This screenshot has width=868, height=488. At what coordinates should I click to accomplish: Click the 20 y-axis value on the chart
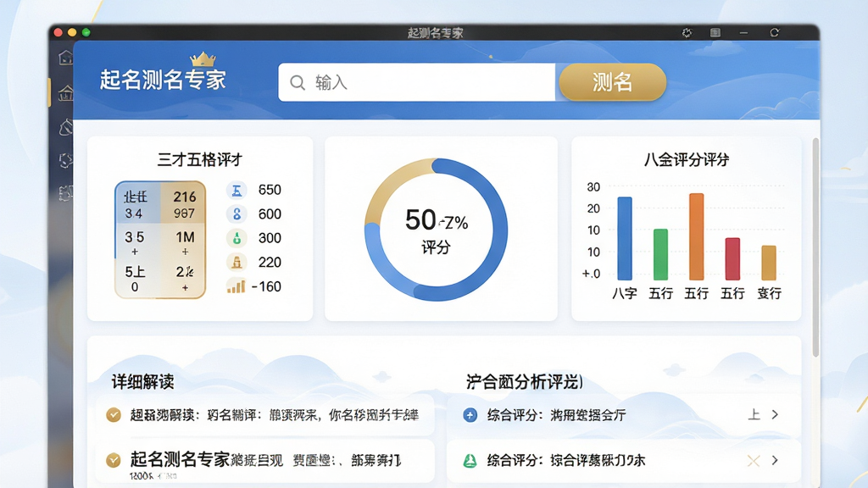coord(593,208)
